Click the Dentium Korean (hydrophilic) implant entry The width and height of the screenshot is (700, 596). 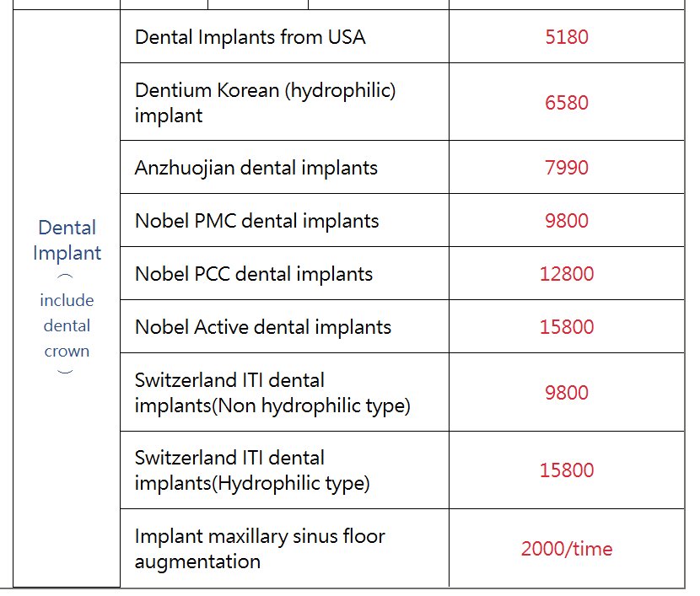(265, 103)
